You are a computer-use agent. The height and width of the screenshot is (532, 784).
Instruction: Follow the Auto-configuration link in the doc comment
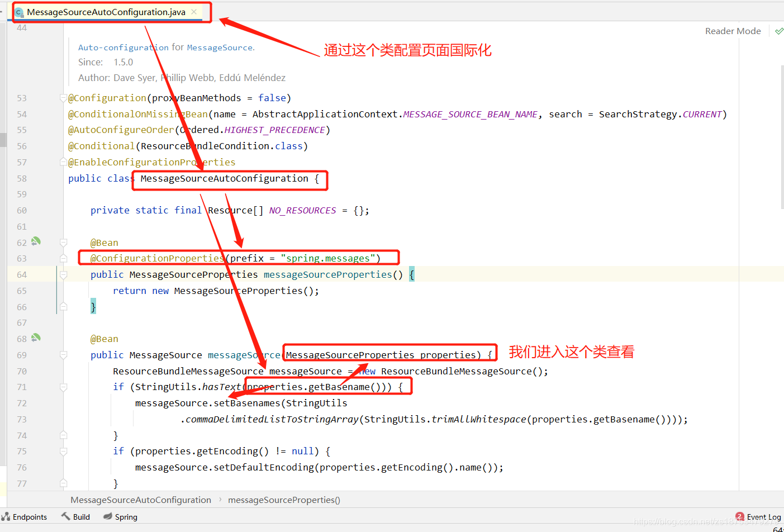pyautogui.click(x=123, y=47)
